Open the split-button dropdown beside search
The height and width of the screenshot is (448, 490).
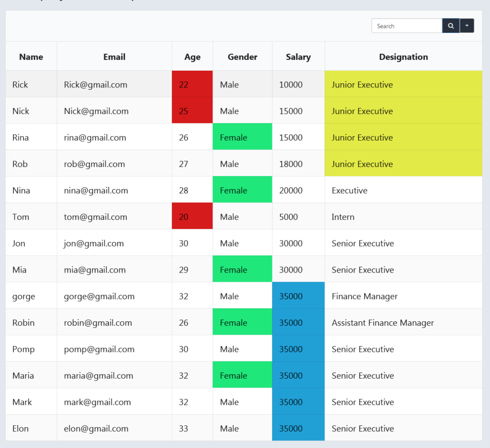(467, 25)
